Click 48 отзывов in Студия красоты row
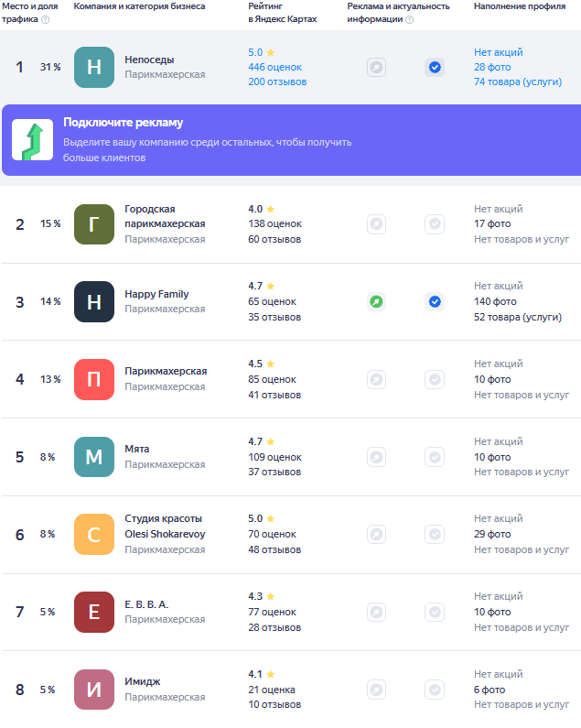This screenshot has width=581, height=728. 274,549
